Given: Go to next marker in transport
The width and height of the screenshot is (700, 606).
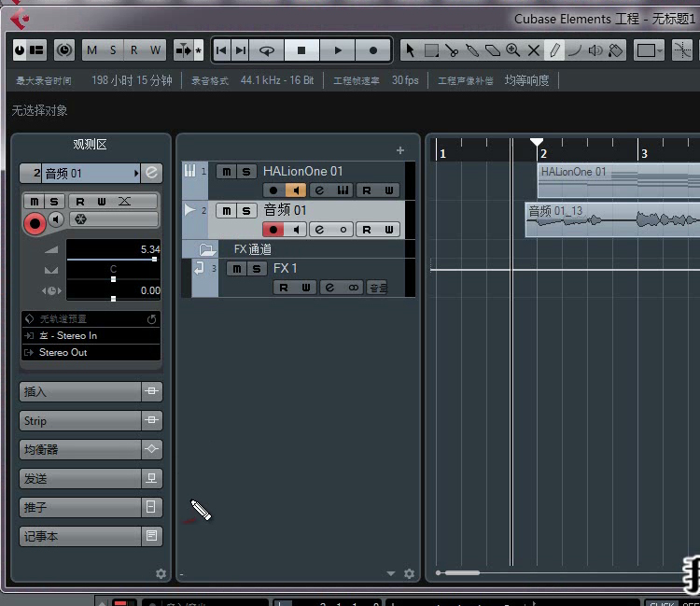Looking at the screenshot, I should 241,50.
